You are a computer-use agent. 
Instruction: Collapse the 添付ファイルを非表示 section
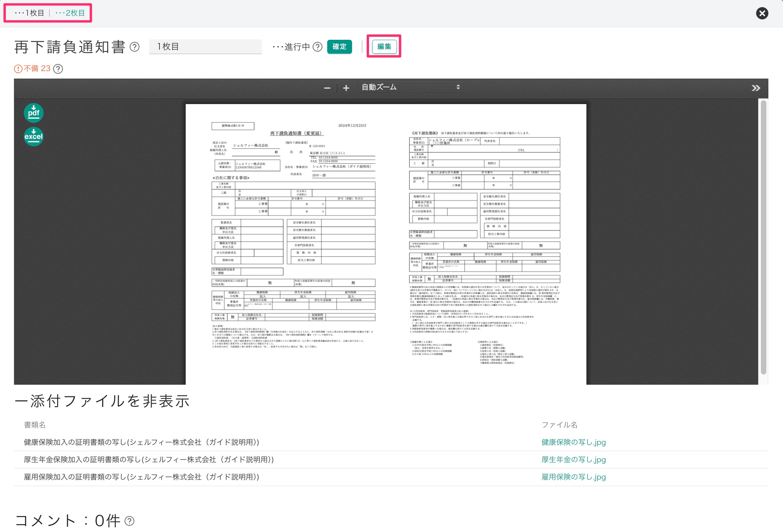(x=102, y=401)
